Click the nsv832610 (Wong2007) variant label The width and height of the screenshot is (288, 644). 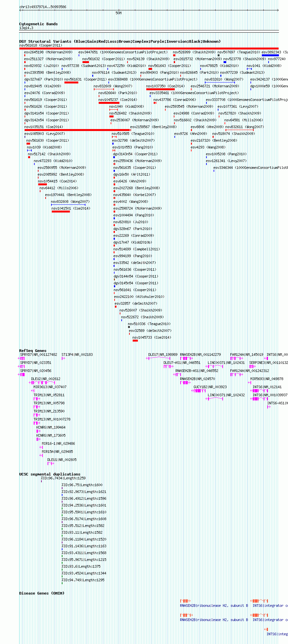pos(224,80)
